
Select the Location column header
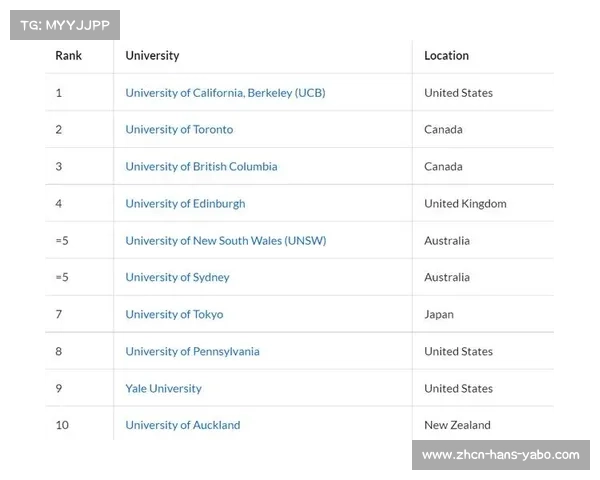coord(446,56)
